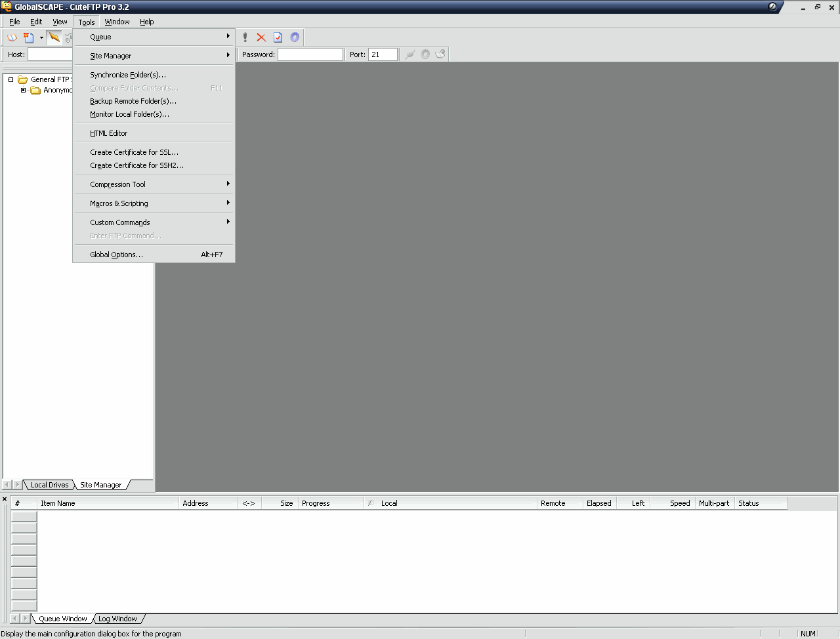
Task: Click the New document toolbar icon
Action: coord(28,37)
